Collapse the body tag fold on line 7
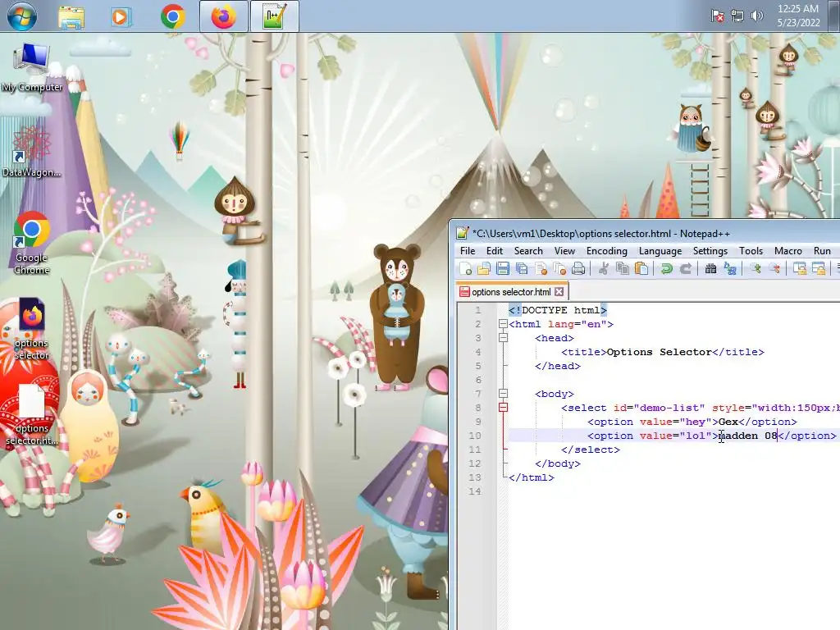This screenshot has width=840, height=630. pyautogui.click(x=503, y=394)
